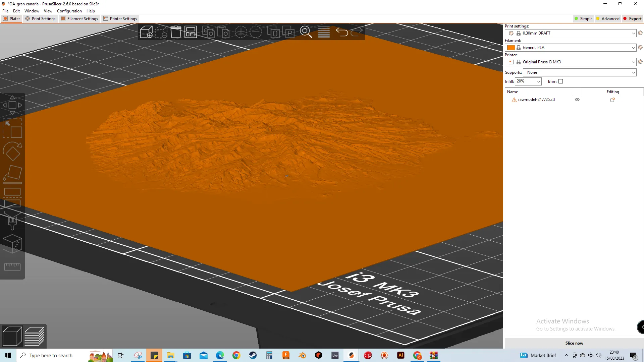Image resolution: width=644 pixels, height=362 pixels.
Task: Click the Arrange objects icon
Action: click(191, 32)
